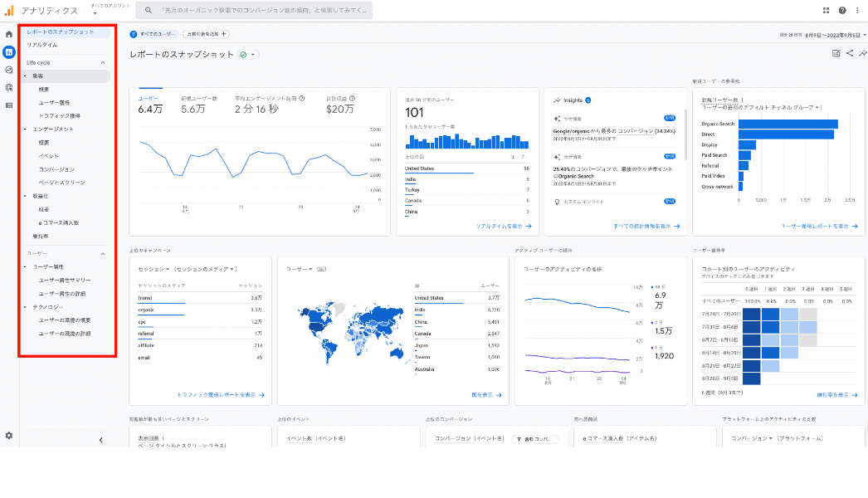The height and width of the screenshot is (498, 868).
Task: Open イベント report in the sidebar
Action: (49, 156)
